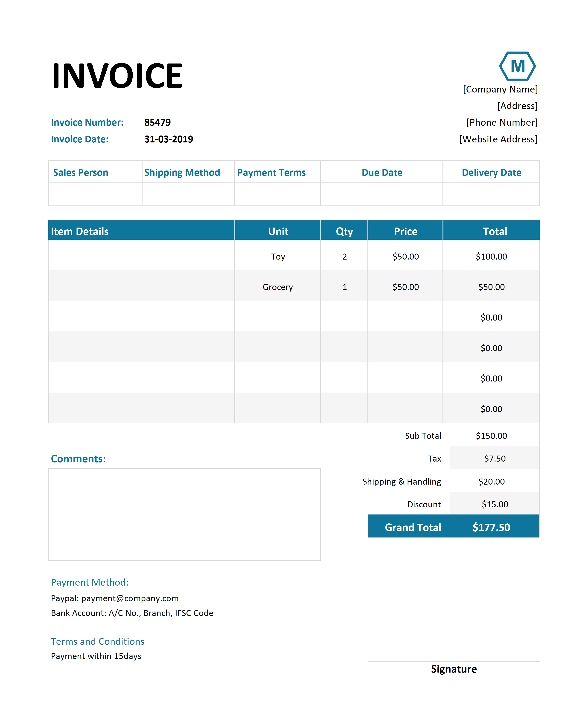The width and height of the screenshot is (588, 728).
Task: Select invoice date 31-03-2019
Action: click(x=169, y=139)
